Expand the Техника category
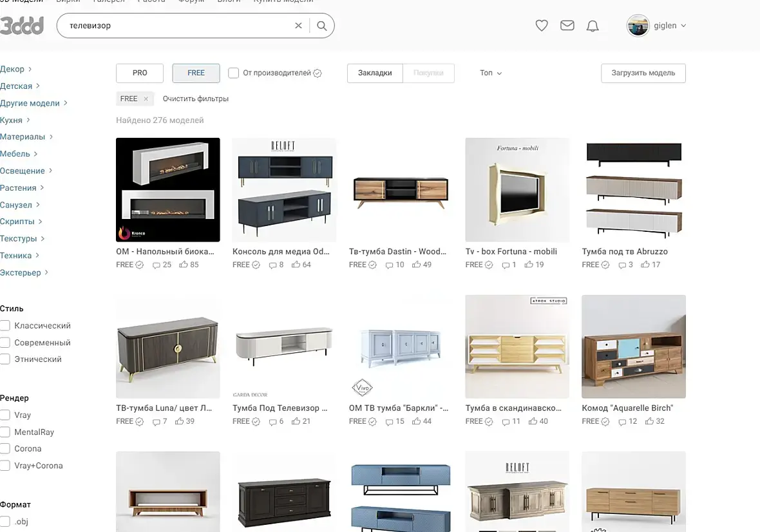Viewport: 760px width, 532px height. [x=19, y=255]
